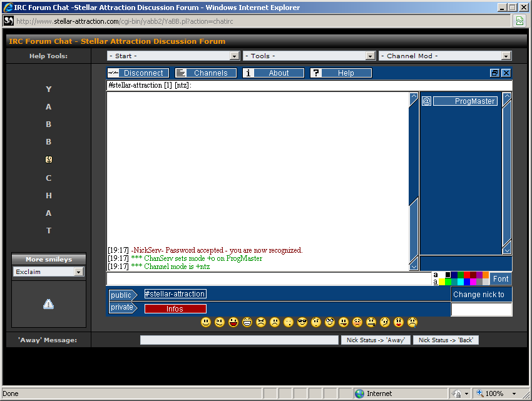This screenshot has width=532, height=401.
Task: Open the Start dropdown
Action: pos(173,56)
